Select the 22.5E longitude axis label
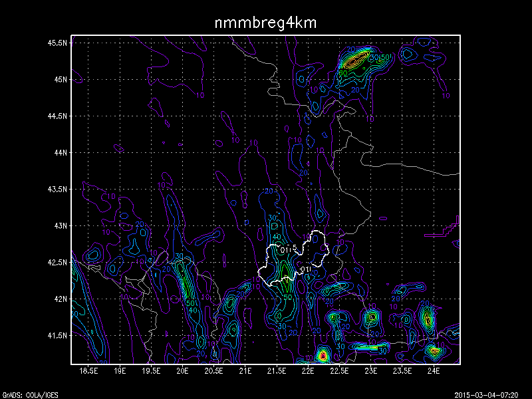Viewport: 532px width, 399px height. [x=339, y=371]
